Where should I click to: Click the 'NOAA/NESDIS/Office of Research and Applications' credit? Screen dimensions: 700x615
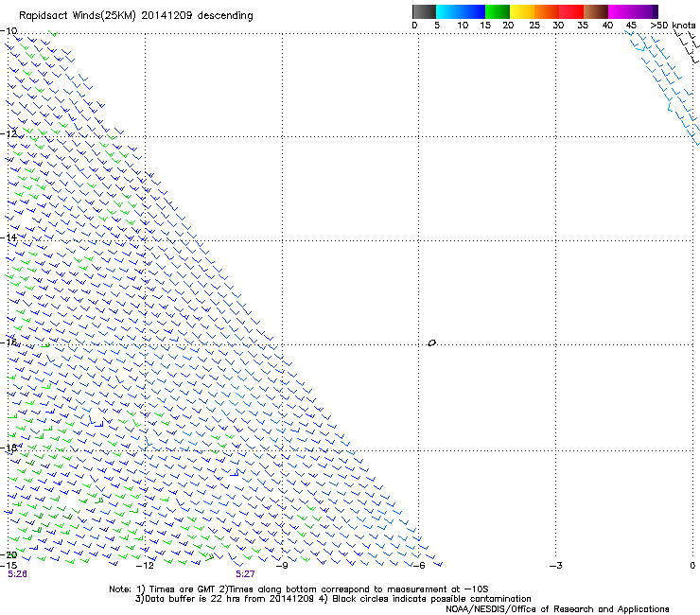[557, 609]
